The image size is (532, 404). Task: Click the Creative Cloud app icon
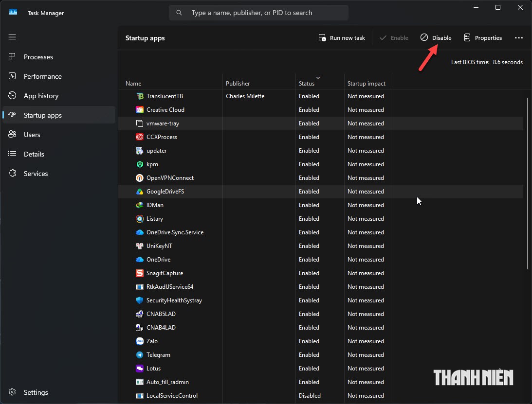point(139,110)
